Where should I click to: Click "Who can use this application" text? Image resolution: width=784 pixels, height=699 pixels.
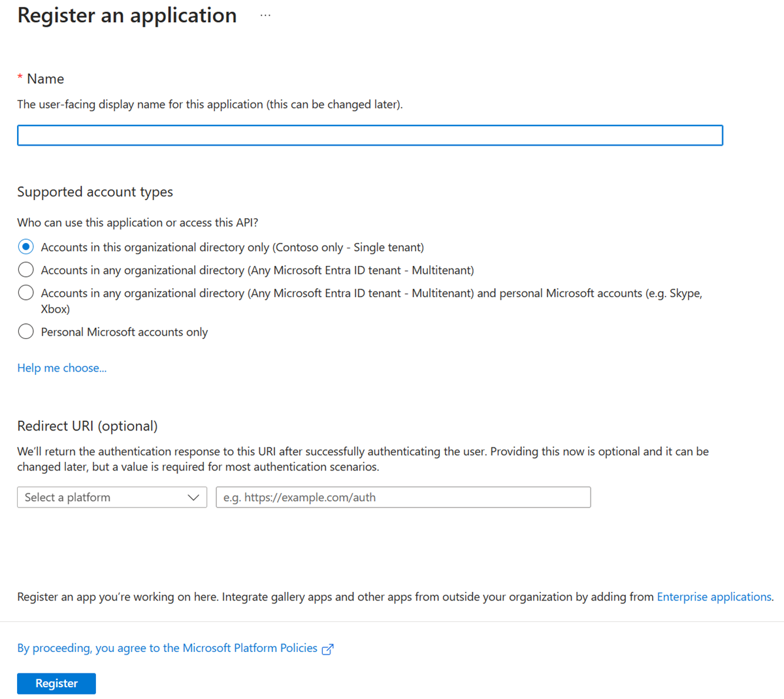coord(137,222)
